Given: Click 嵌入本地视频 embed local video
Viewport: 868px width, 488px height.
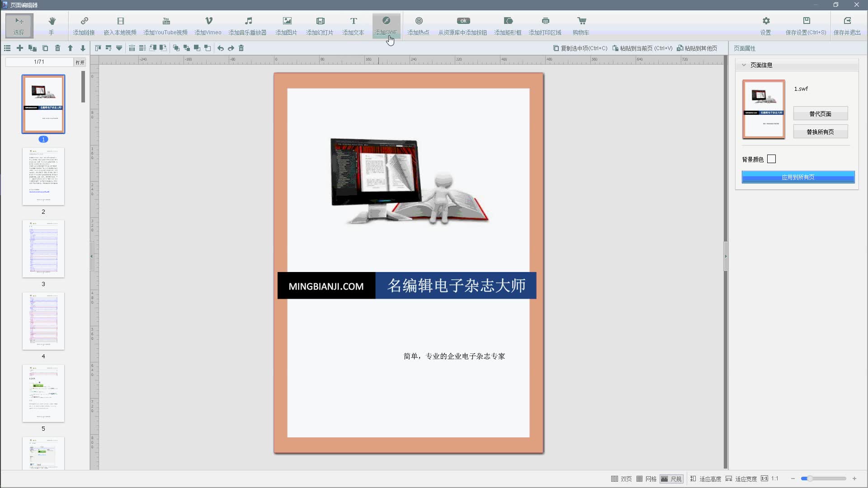Looking at the screenshot, I should click(120, 26).
